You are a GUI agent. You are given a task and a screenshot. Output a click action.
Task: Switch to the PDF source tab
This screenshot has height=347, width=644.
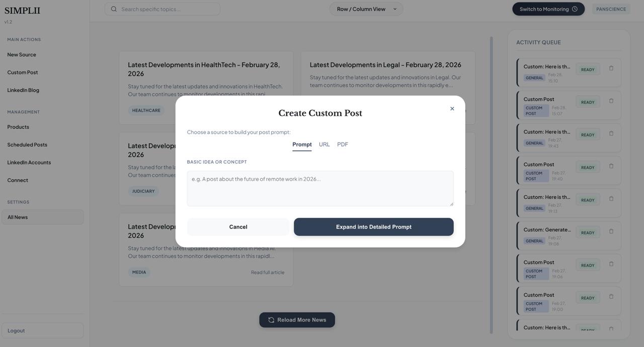pyautogui.click(x=342, y=145)
